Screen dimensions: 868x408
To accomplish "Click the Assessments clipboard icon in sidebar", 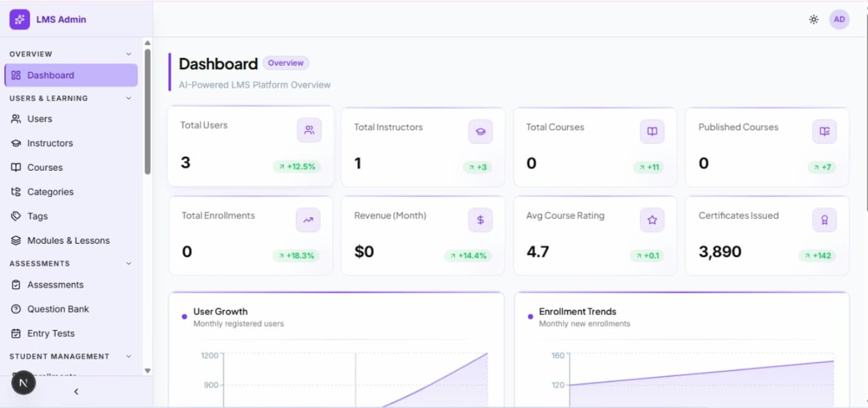I will 16,285.
